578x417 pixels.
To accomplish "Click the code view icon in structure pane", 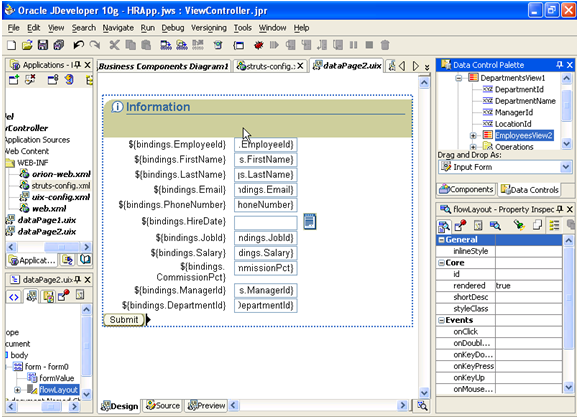I will click(14, 297).
